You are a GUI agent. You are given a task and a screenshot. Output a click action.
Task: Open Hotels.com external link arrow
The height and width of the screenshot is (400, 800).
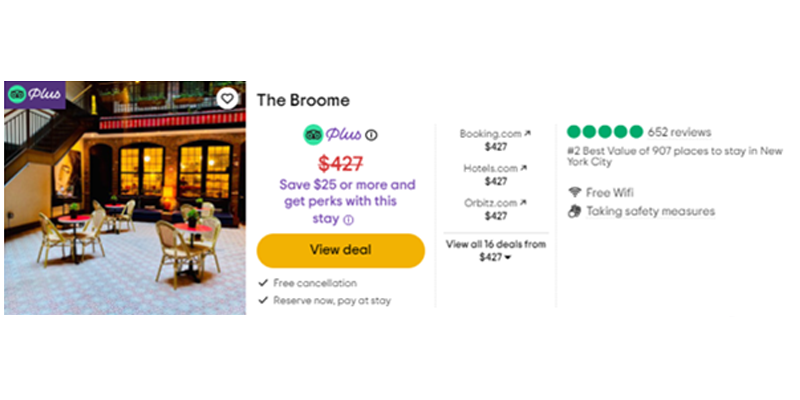point(523,168)
